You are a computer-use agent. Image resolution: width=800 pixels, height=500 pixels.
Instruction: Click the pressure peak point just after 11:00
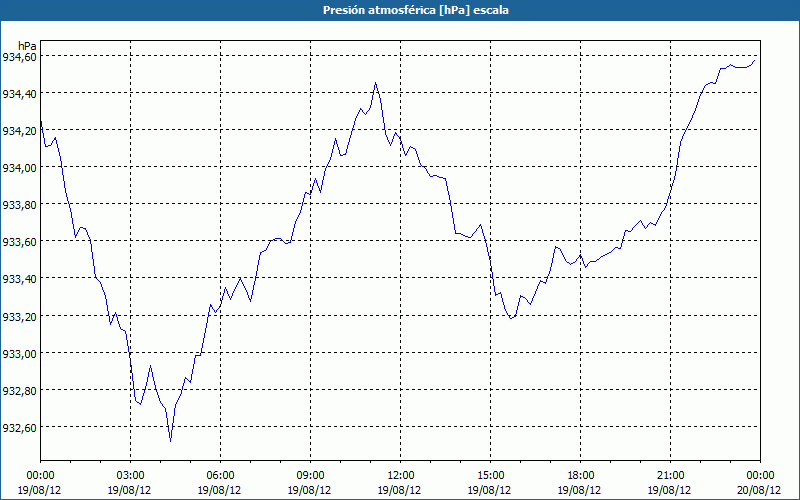(376, 82)
